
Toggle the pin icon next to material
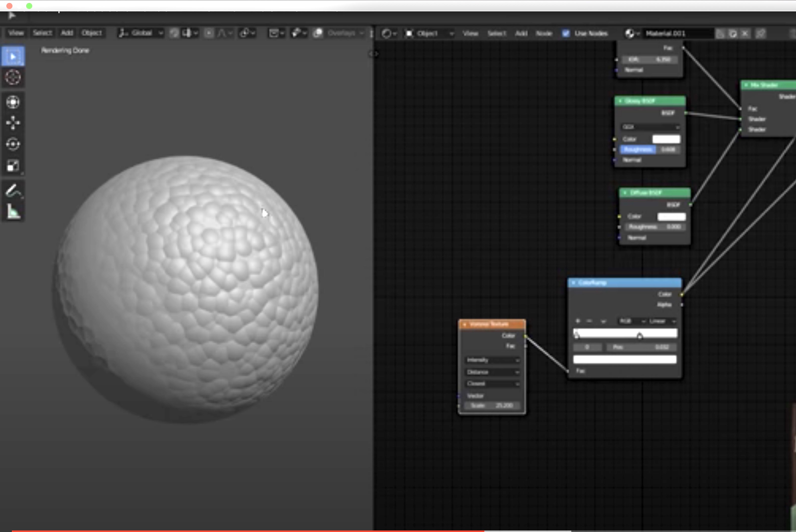point(761,33)
